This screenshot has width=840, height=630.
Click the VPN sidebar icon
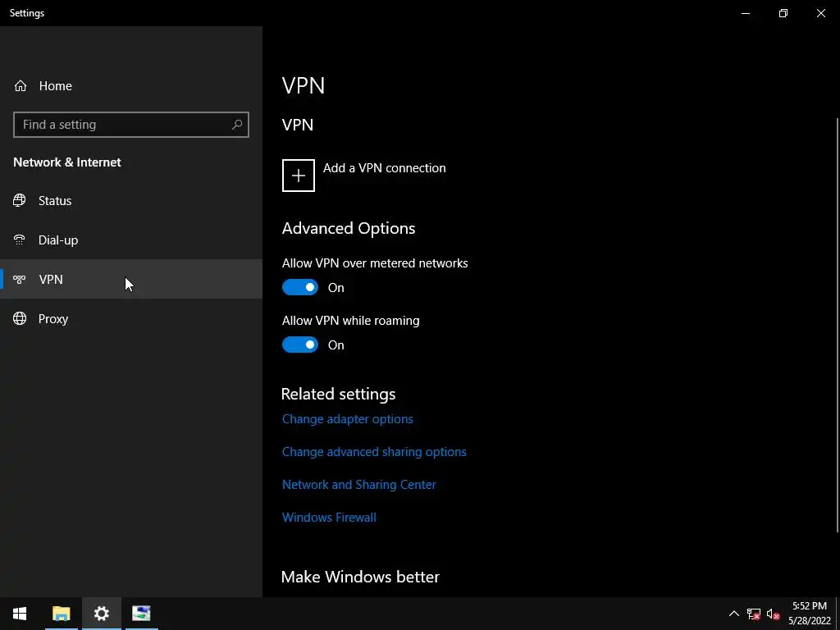(20, 279)
